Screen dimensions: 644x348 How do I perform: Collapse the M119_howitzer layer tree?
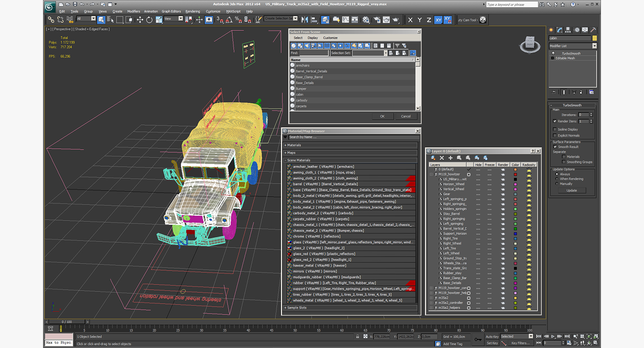[x=431, y=174]
